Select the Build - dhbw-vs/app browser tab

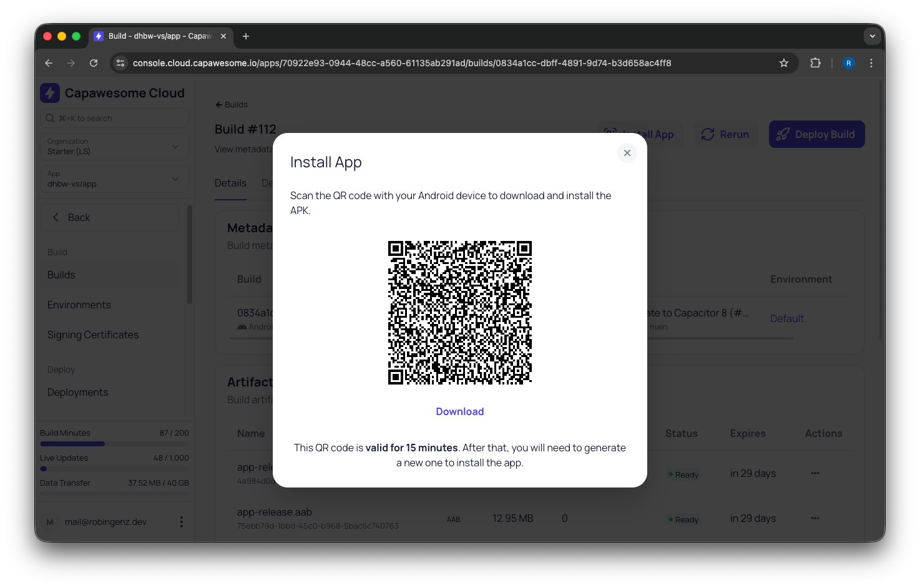point(156,36)
